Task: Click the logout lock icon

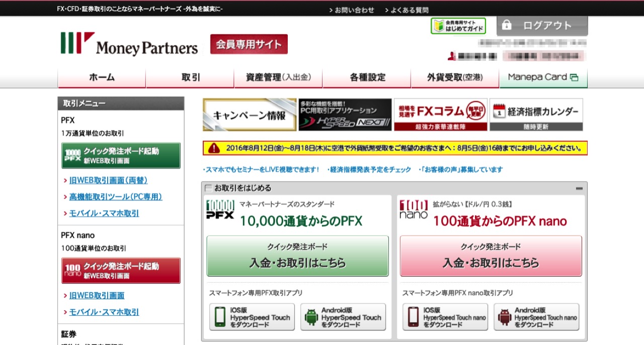Action: click(507, 25)
